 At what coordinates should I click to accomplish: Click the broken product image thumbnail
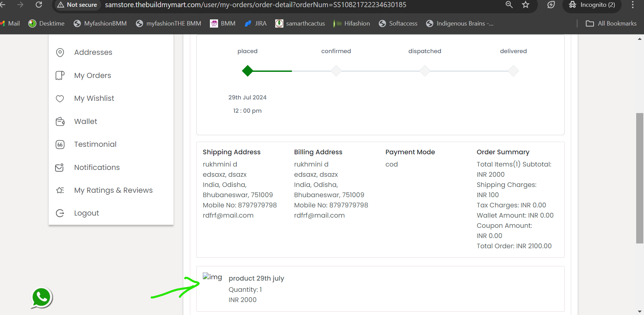(212, 277)
